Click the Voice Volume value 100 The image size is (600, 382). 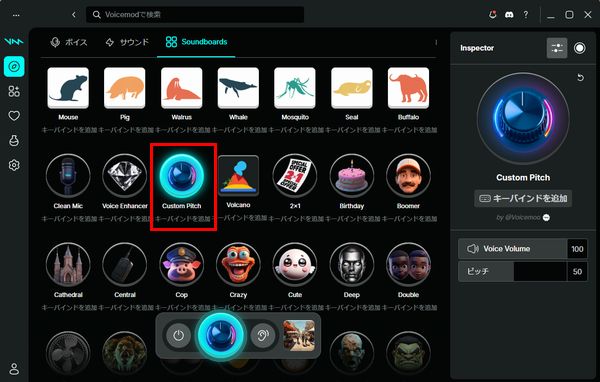pos(577,249)
